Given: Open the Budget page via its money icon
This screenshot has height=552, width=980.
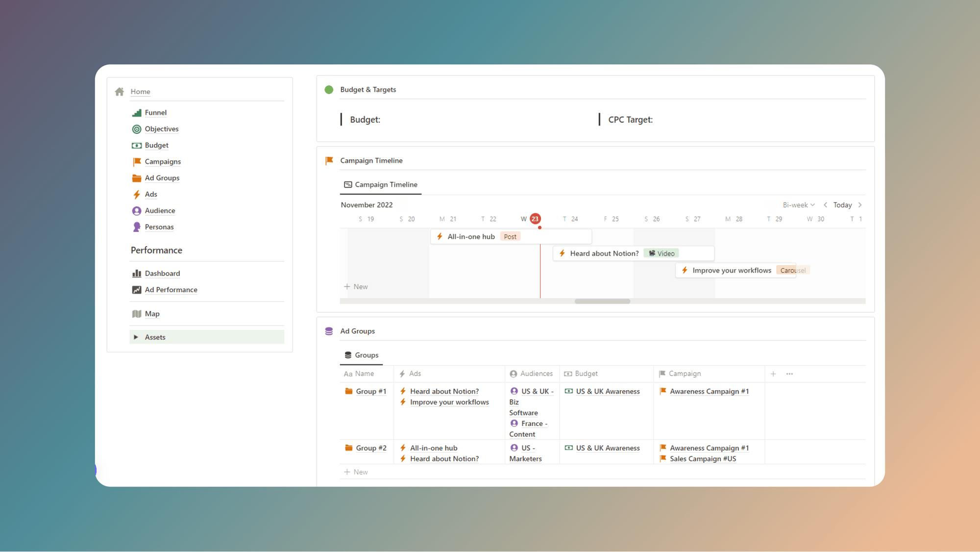Looking at the screenshot, I should point(137,145).
